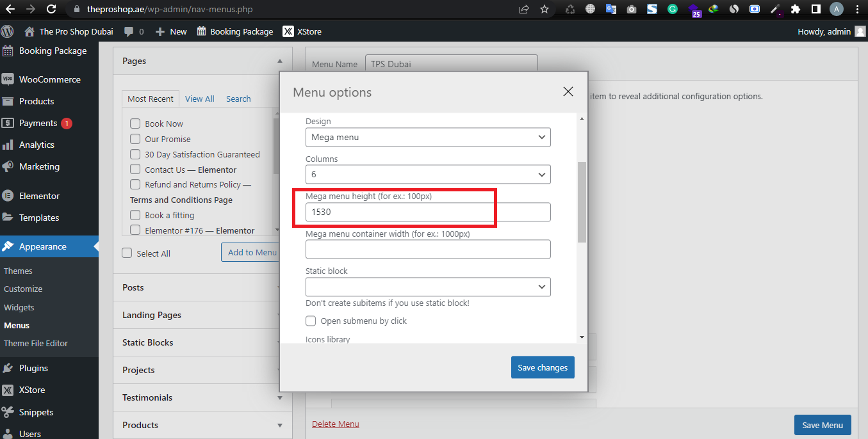Open comments bubble icon in admin bar
Viewport: 868px width, 439px height.
129,31
